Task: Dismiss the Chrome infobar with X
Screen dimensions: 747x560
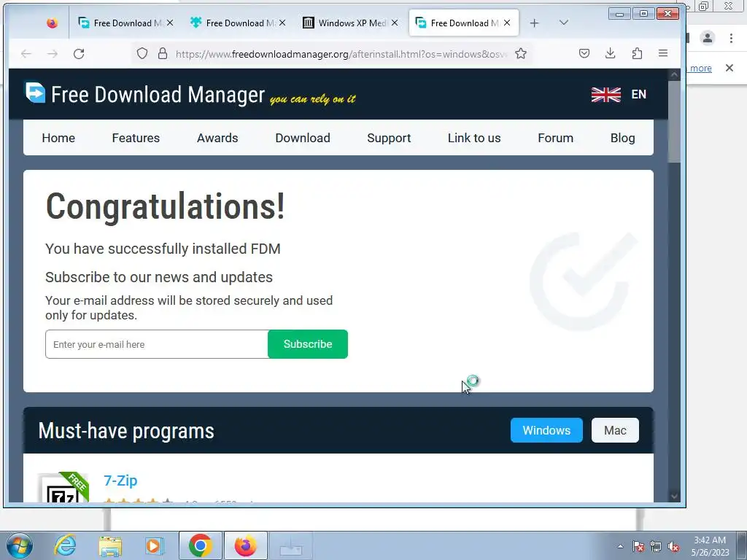Action: pyautogui.click(x=729, y=68)
